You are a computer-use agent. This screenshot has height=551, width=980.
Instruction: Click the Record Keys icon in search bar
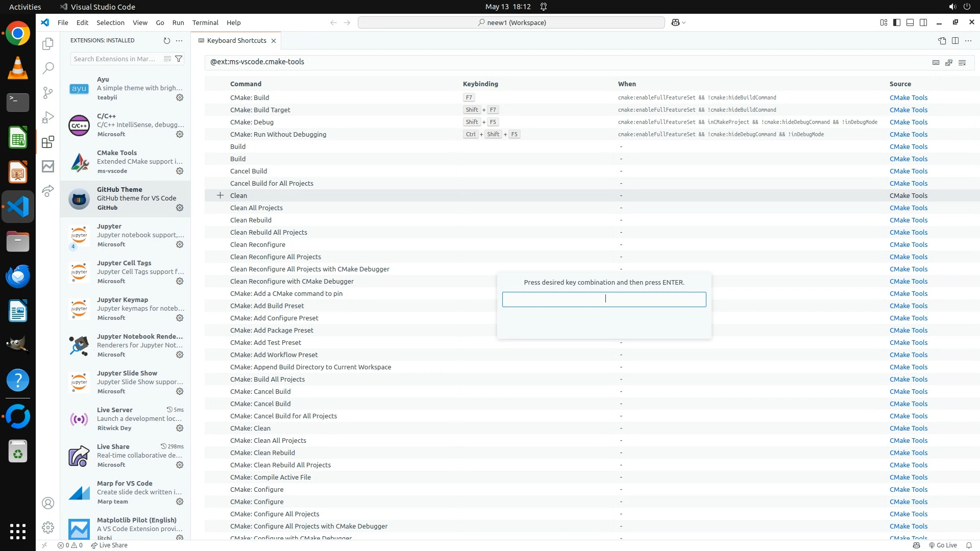[936, 62]
